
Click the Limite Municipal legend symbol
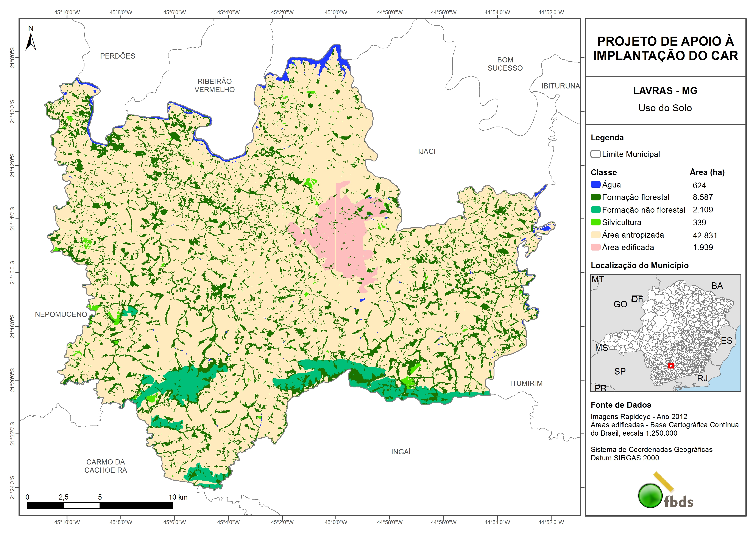click(x=595, y=154)
